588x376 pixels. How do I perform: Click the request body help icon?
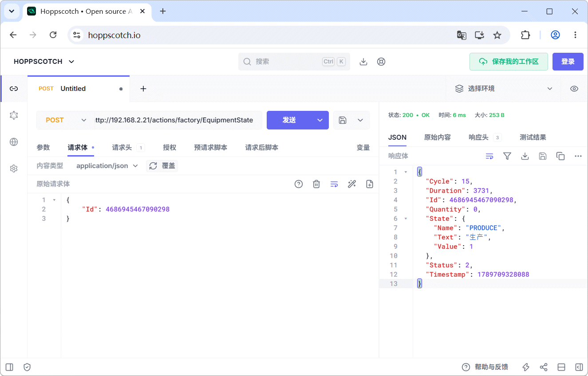[299, 184]
